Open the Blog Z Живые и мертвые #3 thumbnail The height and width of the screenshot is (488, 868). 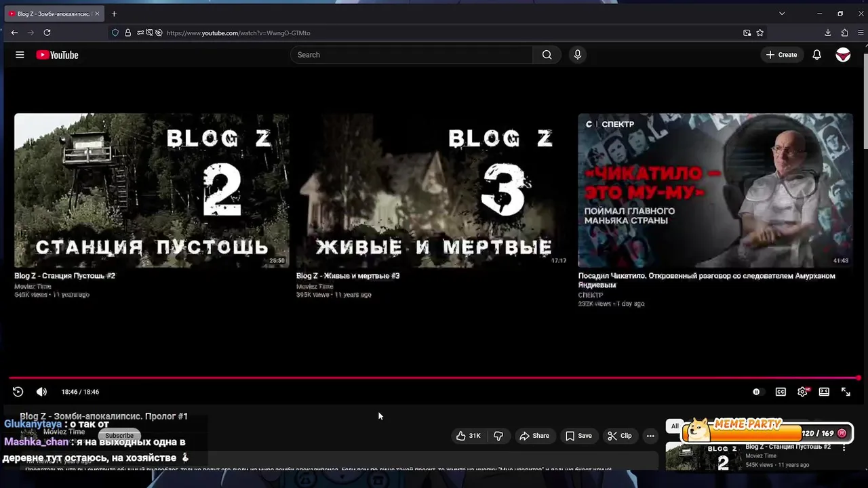[x=433, y=190]
